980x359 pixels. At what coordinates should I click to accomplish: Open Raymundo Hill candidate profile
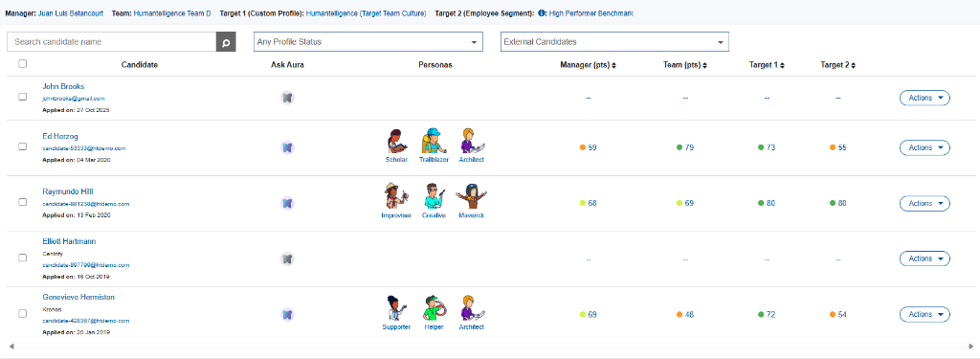click(68, 191)
